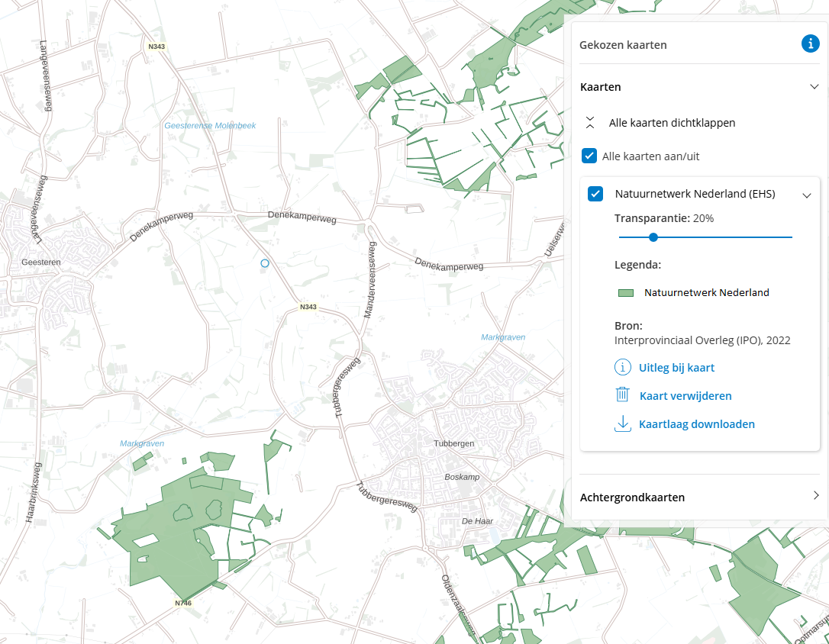Open the blue info icon beside Gekozen kaarten

810,43
